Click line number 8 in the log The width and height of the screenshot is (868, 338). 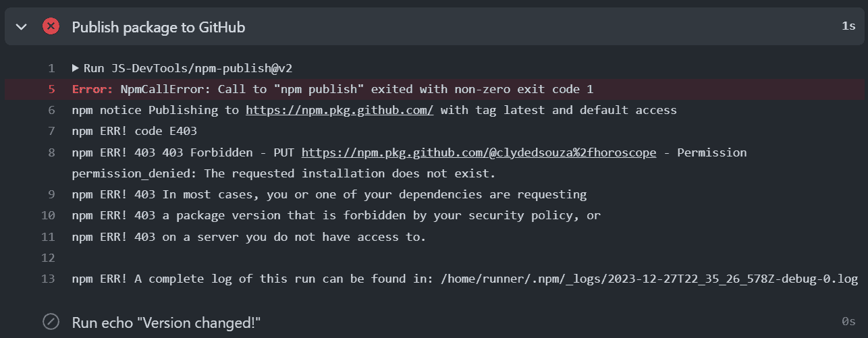[51, 152]
